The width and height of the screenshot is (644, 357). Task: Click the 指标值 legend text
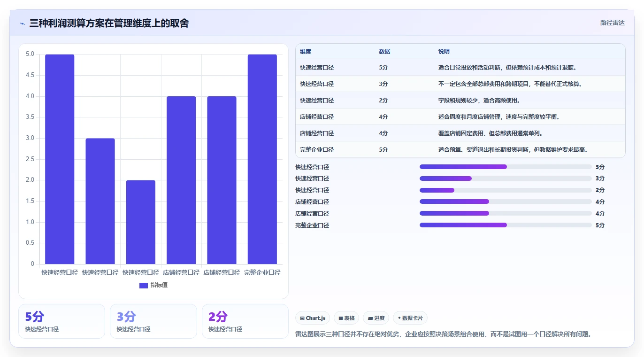(x=159, y=285)
